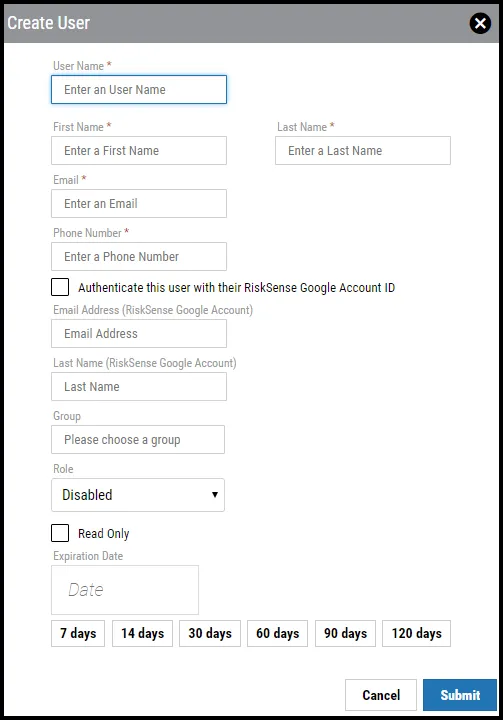Click the Read Only label
The width and height of the screenshot is (503, 720).
104,534
